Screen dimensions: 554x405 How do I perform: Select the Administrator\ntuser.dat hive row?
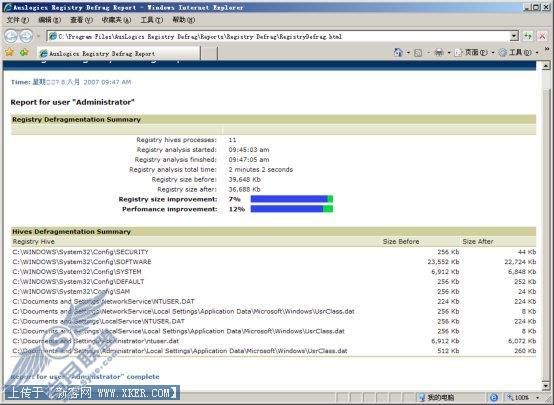click(274, 341)
